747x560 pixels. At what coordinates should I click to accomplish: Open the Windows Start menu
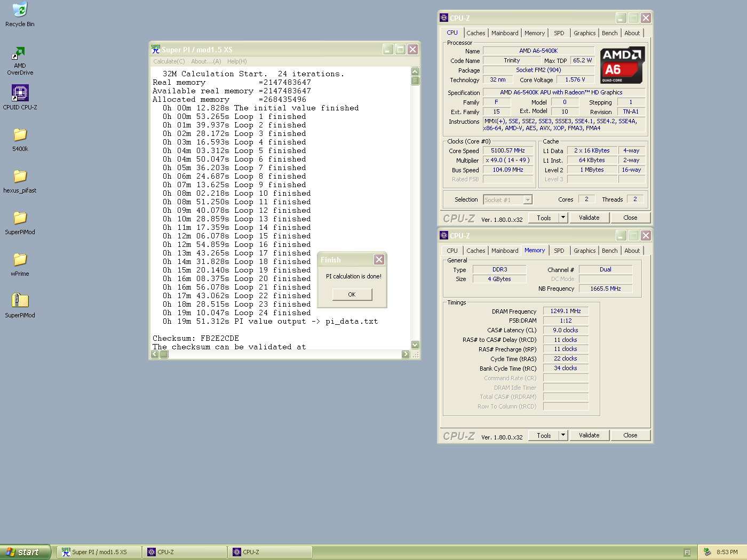[x=25, y=552]
